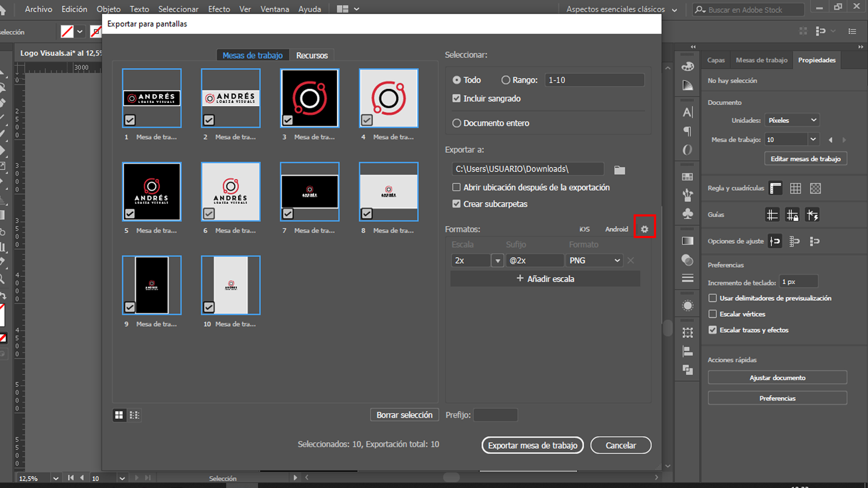Enable the Rango radio button
Viewport: 868px width, 488px height.
click(505, 80)
